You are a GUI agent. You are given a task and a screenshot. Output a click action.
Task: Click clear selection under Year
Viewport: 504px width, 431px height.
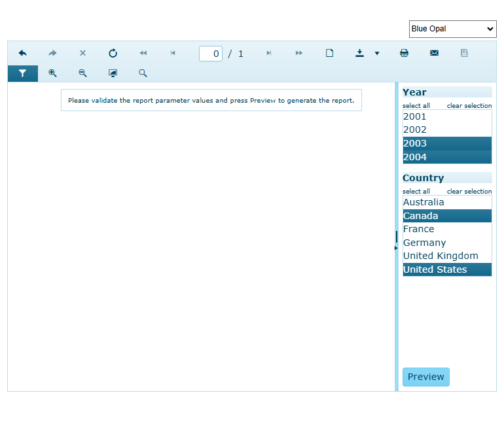pyautogui.click(x=469, y=106)
